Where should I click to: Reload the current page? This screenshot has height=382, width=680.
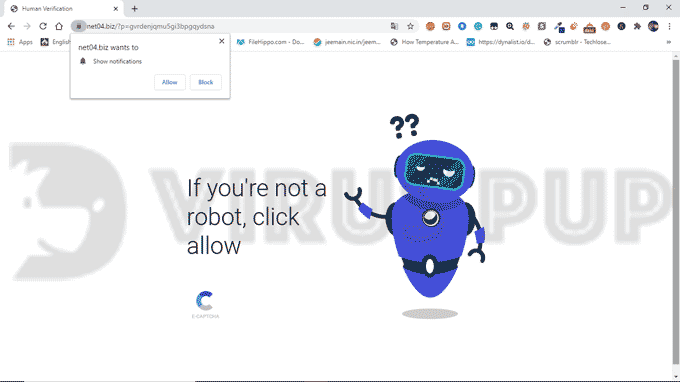tap(43, 26)
